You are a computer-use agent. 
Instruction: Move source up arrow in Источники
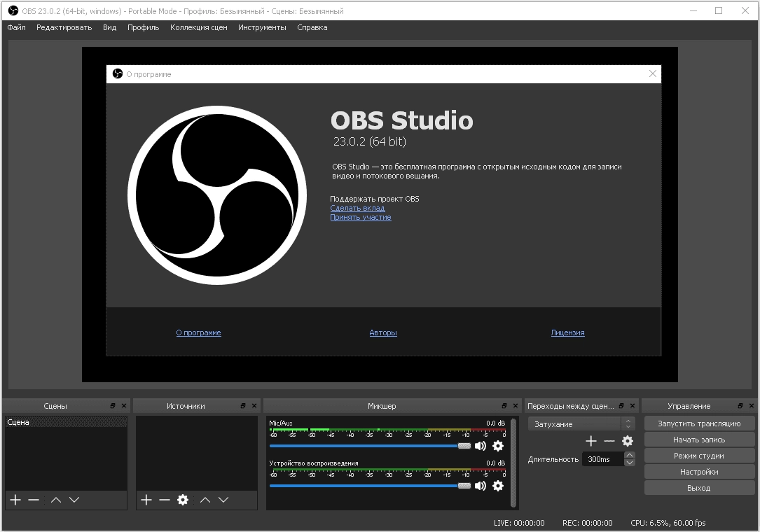205,500
